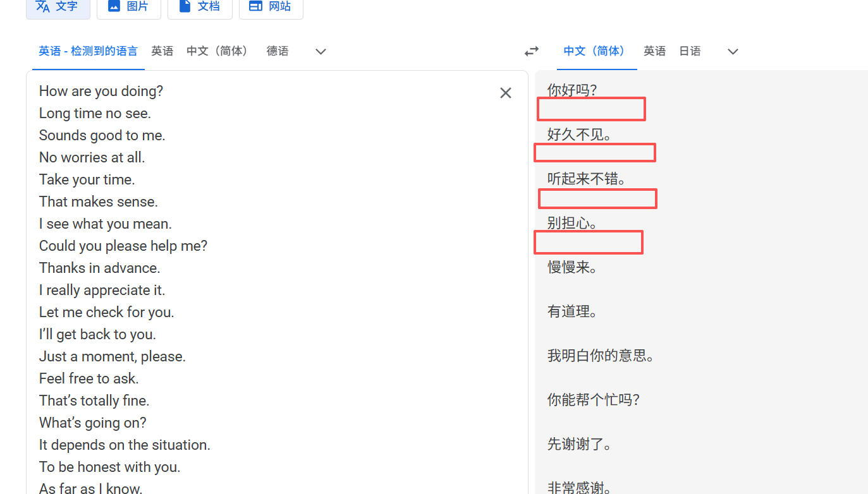The image size is (868, 494).
Task: Click source line "Let me check for you."
Action: pyautogui.click(x=107, y=312)
